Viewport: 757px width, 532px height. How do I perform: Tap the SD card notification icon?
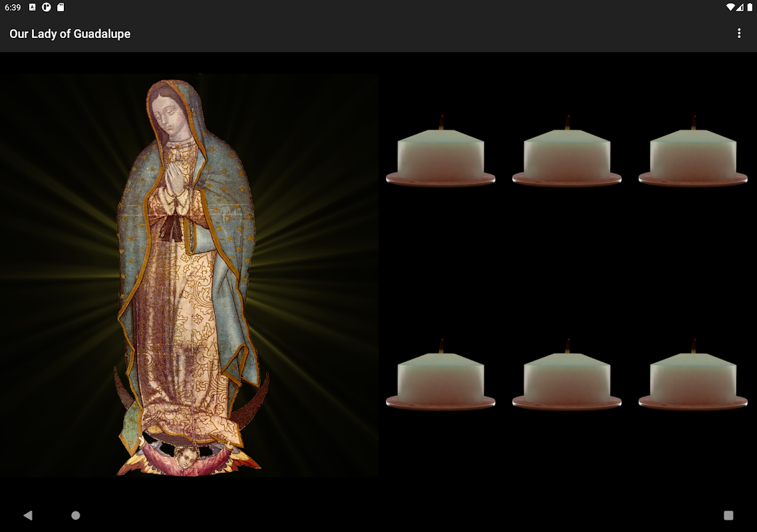coord(61,7)
